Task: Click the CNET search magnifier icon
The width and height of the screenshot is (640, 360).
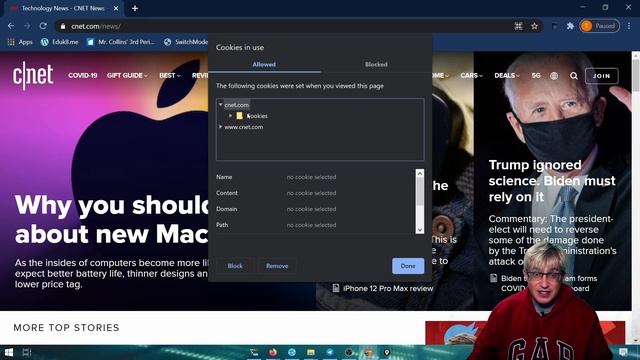Action: coord(573,76)
